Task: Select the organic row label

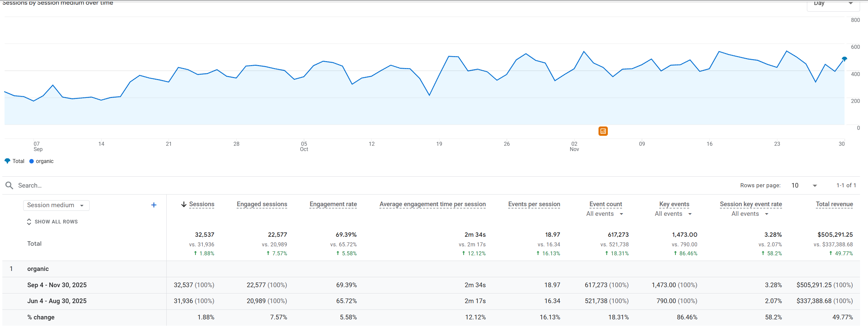Action: [38, 269]
